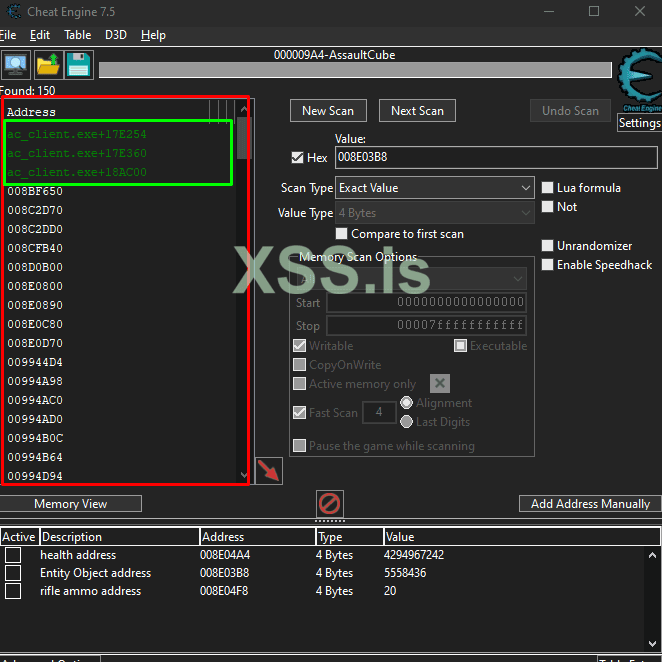Screen dimensions: 662x662
Task: Select ac_client.exe+18AC00 in found list
Action: tap(77, 172)
